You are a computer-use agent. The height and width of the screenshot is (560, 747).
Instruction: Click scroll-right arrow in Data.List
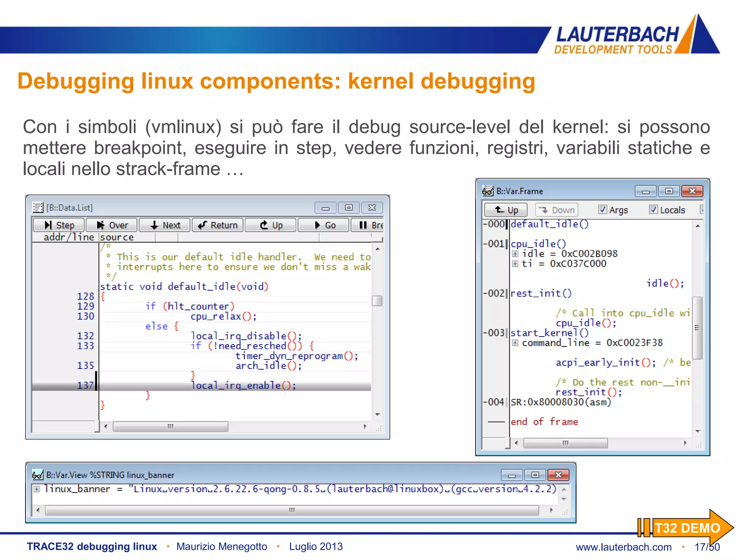point(365,426)
